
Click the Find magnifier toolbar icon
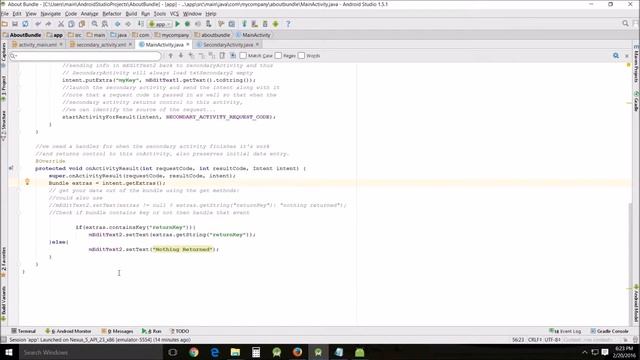(94, 24)
